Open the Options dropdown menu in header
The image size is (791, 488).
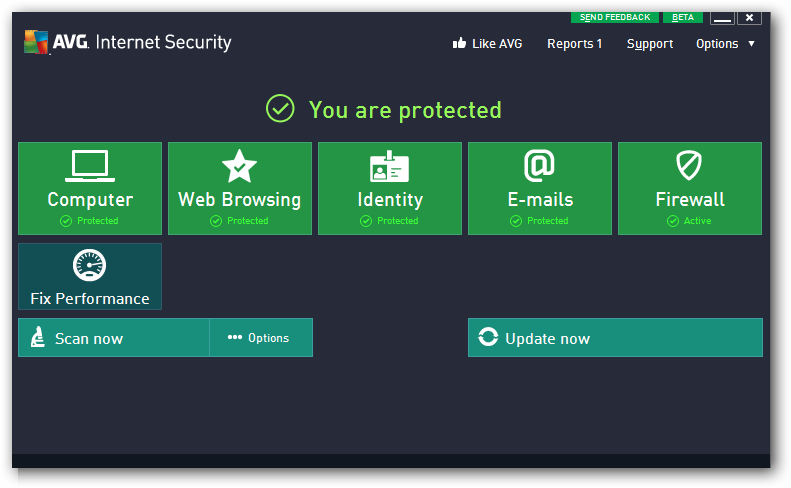tap(725, 44)
